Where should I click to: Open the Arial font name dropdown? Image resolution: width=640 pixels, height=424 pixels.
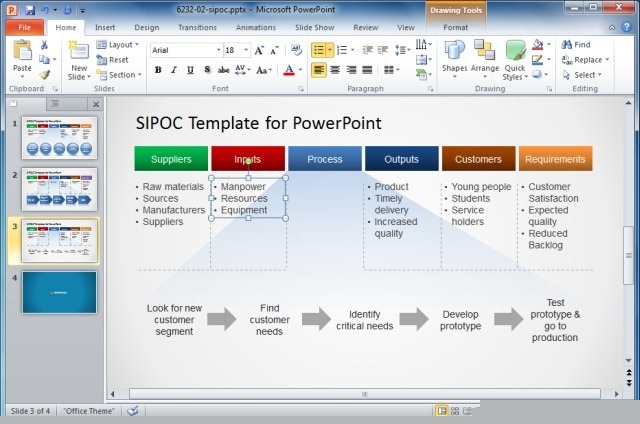[x=217, y=49]
